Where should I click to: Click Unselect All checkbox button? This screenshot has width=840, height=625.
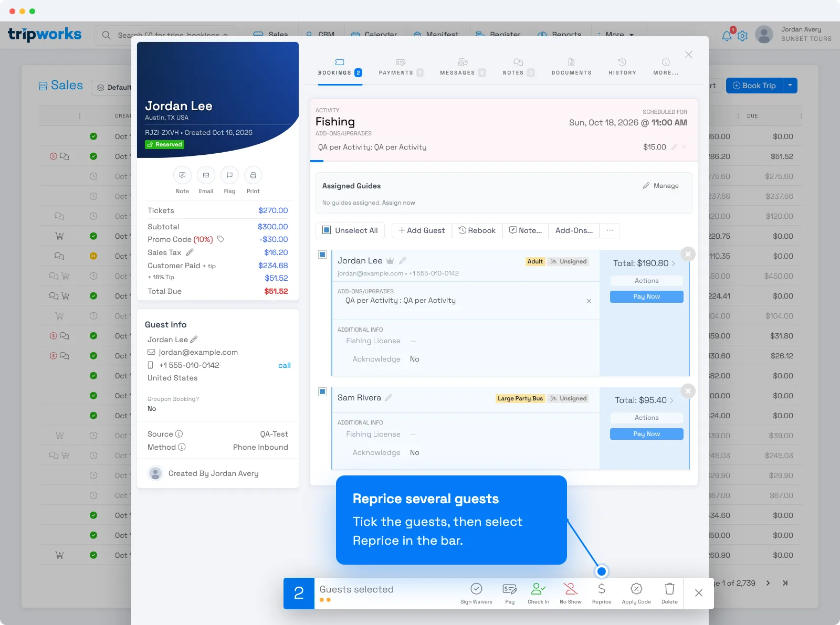350,230
